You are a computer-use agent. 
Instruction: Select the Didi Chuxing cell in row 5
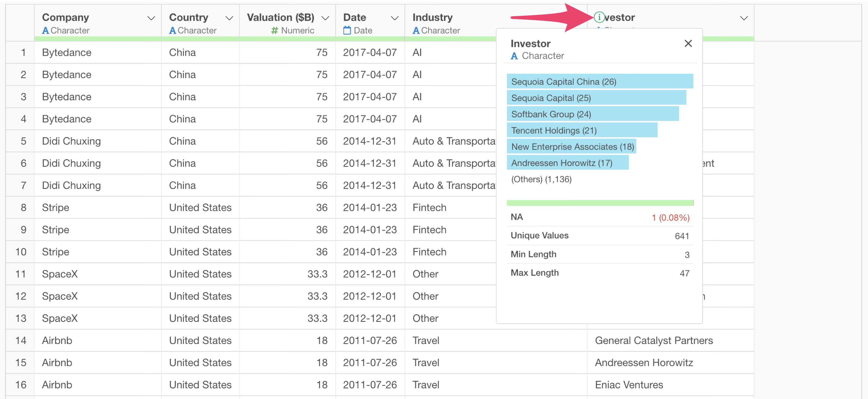click(98, 141)
